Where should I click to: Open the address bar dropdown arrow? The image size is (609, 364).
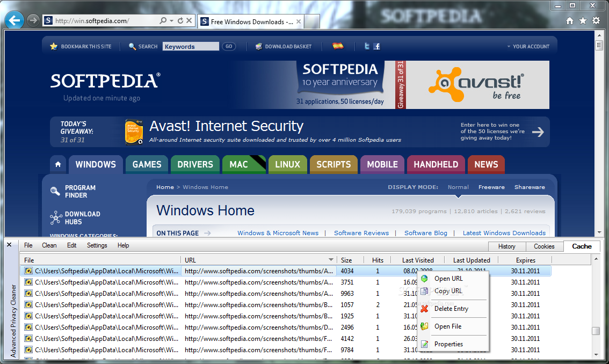(171, 20)
